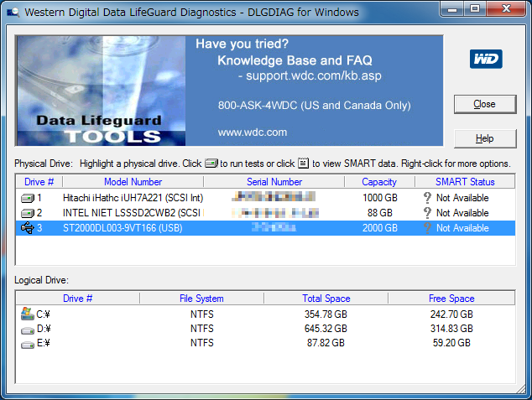The width and height of the screenshot is (532, 400).
Task: Click the SMART Status column header
Action: tap(465, 181)
